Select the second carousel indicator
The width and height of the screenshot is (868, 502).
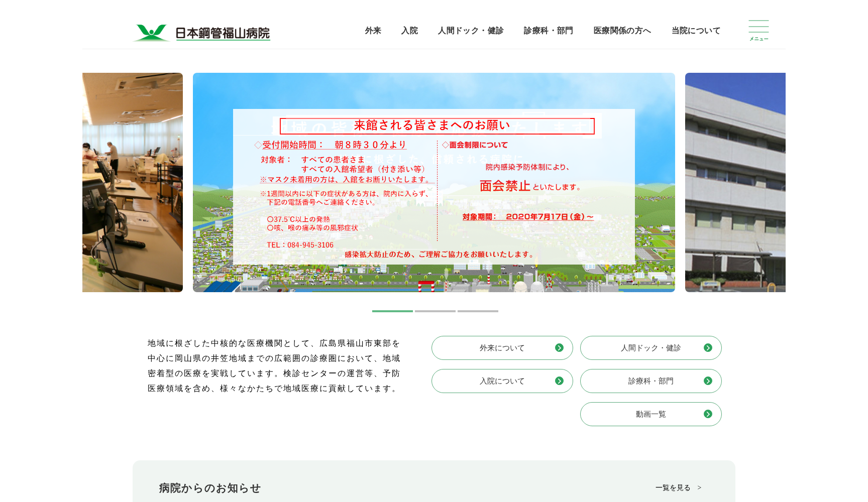click(x=434, y=311)
